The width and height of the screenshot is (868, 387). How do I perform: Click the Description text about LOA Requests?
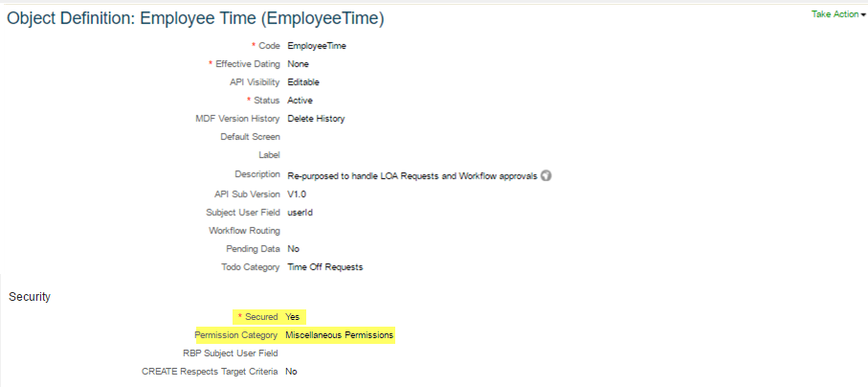(412, 176)
